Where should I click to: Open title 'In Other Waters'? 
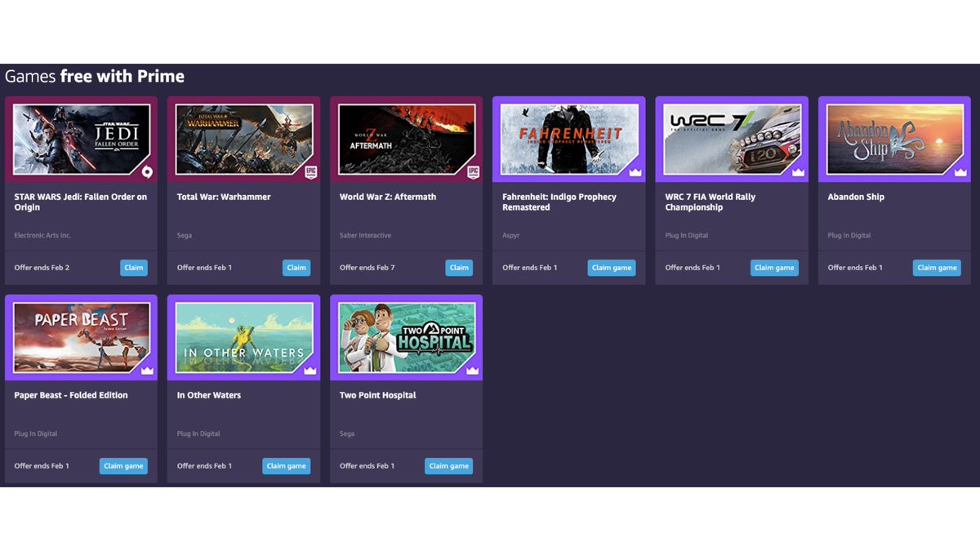tap(209, 395)
